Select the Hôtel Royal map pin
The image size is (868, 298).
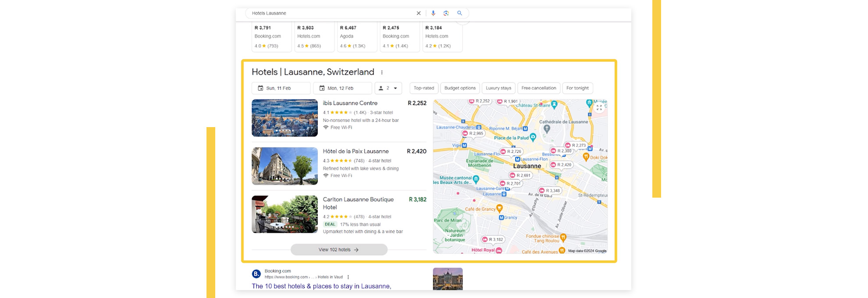tap(498, 250)
